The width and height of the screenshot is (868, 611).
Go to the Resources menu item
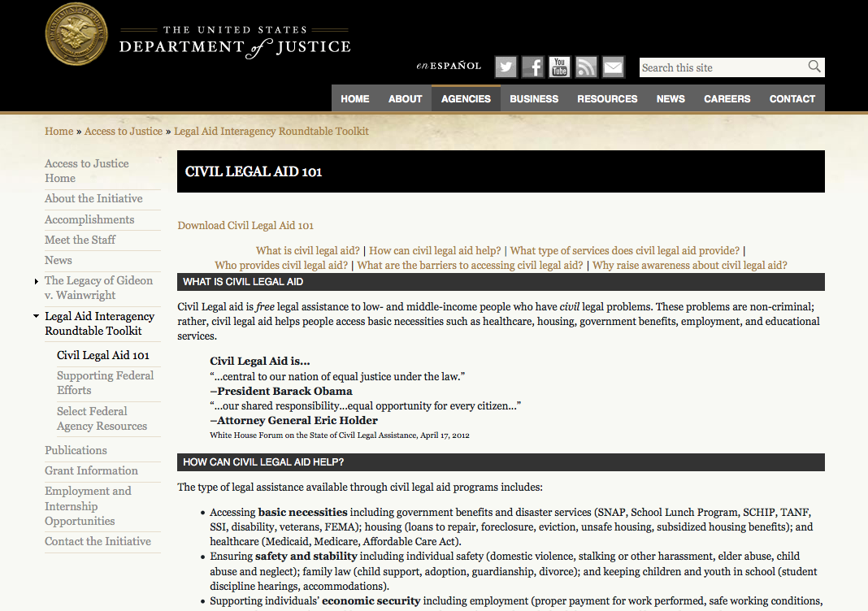tap(607, 98)
